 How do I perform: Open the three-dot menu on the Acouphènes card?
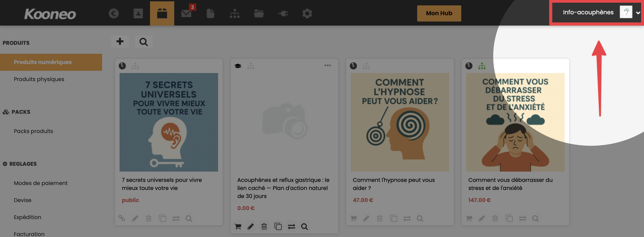click(x=328, y=65)
